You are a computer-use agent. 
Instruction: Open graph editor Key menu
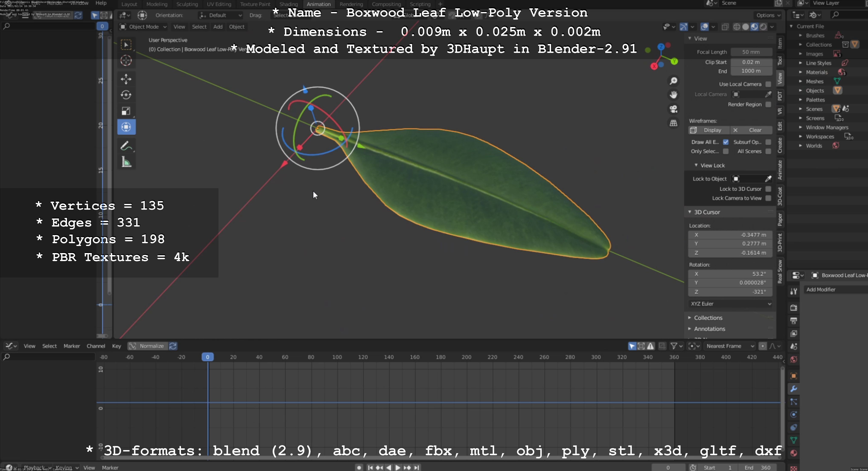117,346
